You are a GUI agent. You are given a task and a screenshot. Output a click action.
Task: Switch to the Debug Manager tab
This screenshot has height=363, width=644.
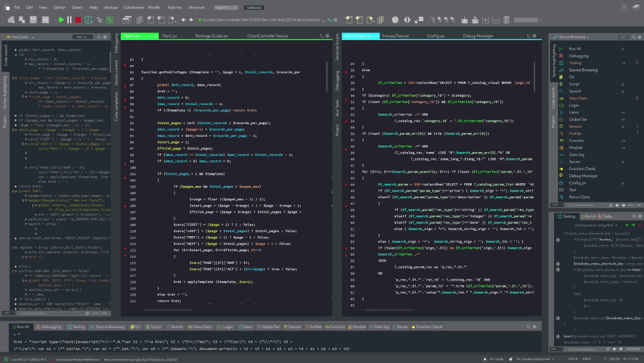coord(478,36)
